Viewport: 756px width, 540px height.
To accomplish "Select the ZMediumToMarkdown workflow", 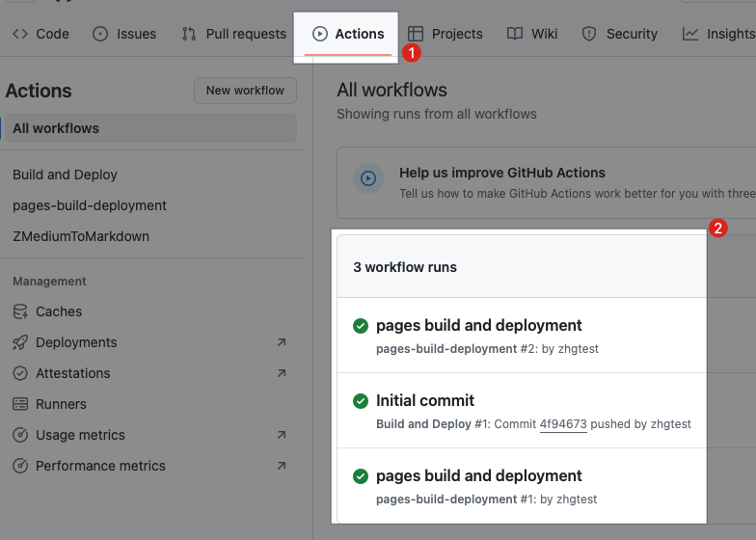I will tap(81, 236).
